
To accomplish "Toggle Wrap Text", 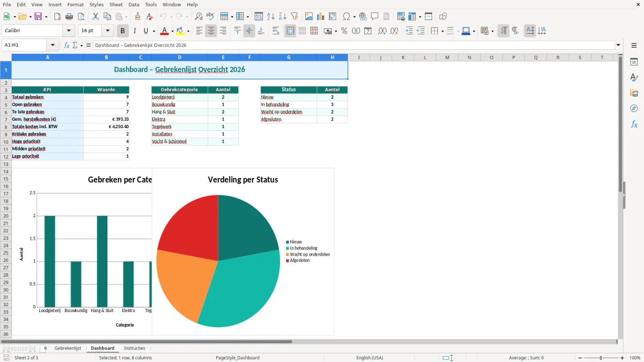I will pyautogui.click(x=276, y=31).
